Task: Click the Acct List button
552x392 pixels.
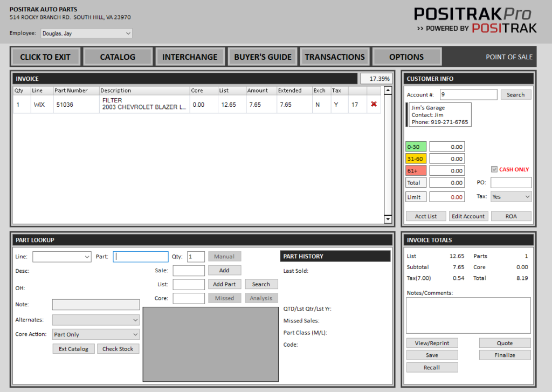Action: point(426,216)
